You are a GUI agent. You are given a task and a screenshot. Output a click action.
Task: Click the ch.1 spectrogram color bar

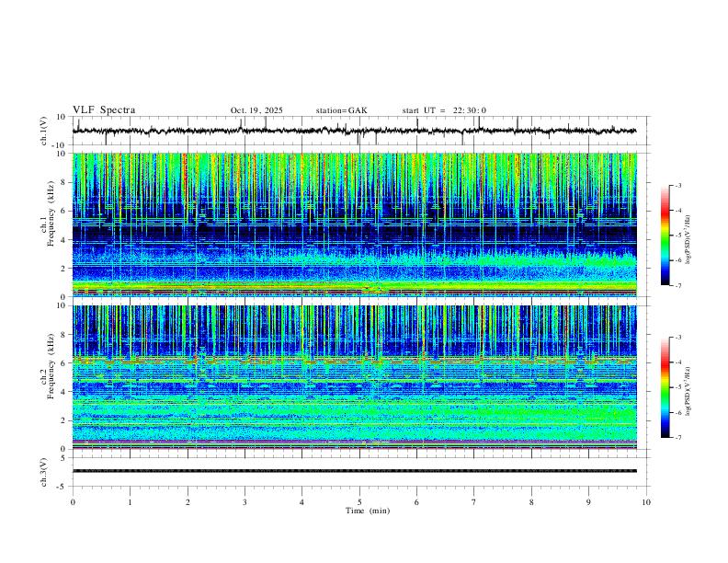[x=665, y=236]
